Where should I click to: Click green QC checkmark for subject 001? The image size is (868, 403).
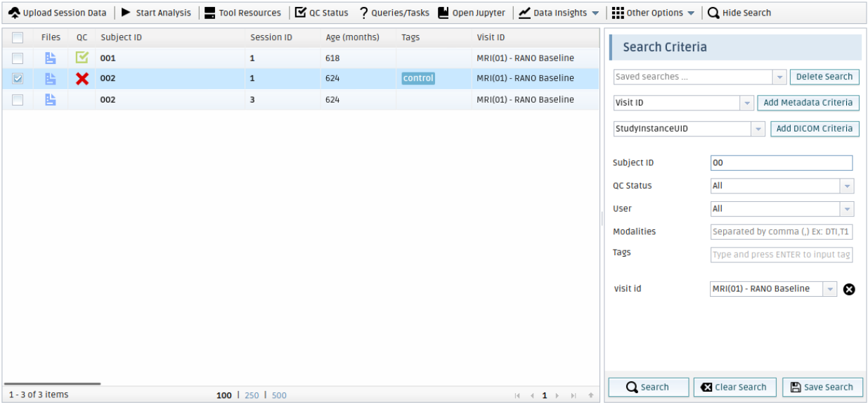tap(82, 58)
